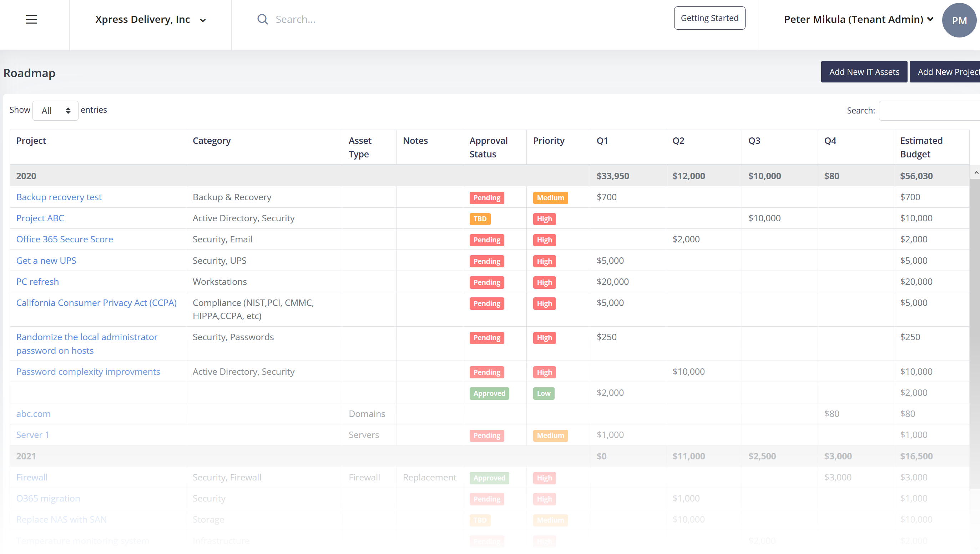Sort by Q1 column header

pos(628,147)
